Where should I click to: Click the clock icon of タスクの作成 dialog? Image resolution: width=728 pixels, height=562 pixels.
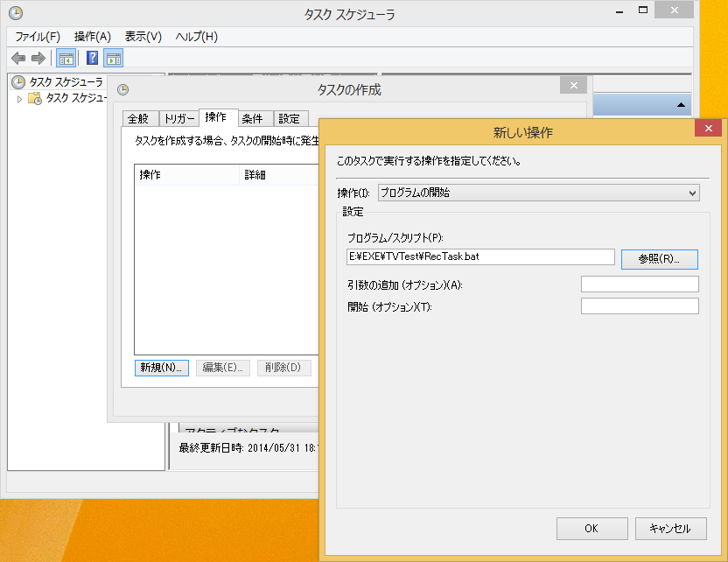[x=123, y=89]
